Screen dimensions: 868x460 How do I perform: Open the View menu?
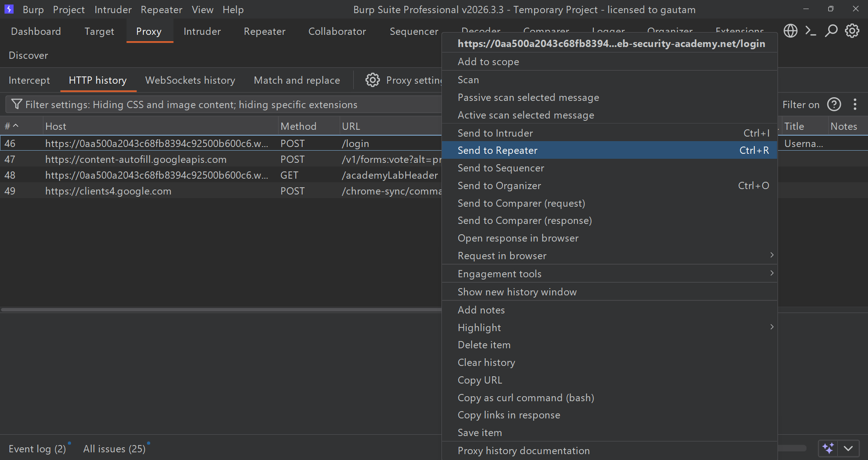202,9
